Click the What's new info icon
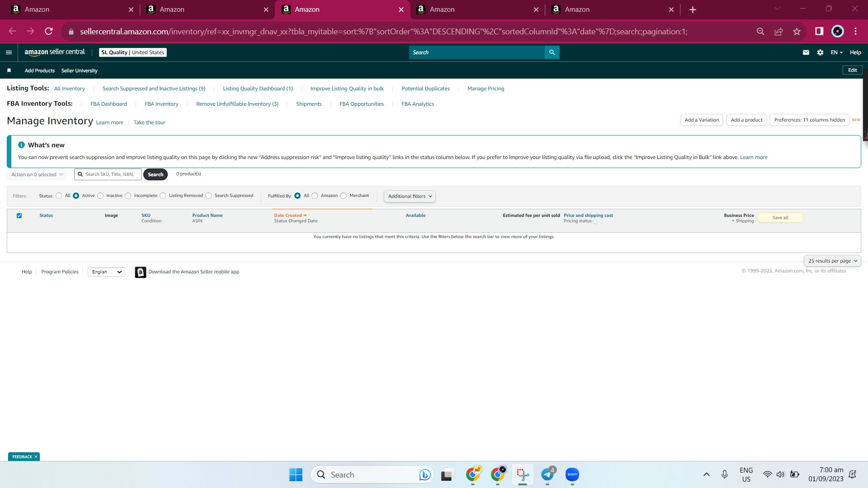868x488 pixels. [x=21, y=145]
